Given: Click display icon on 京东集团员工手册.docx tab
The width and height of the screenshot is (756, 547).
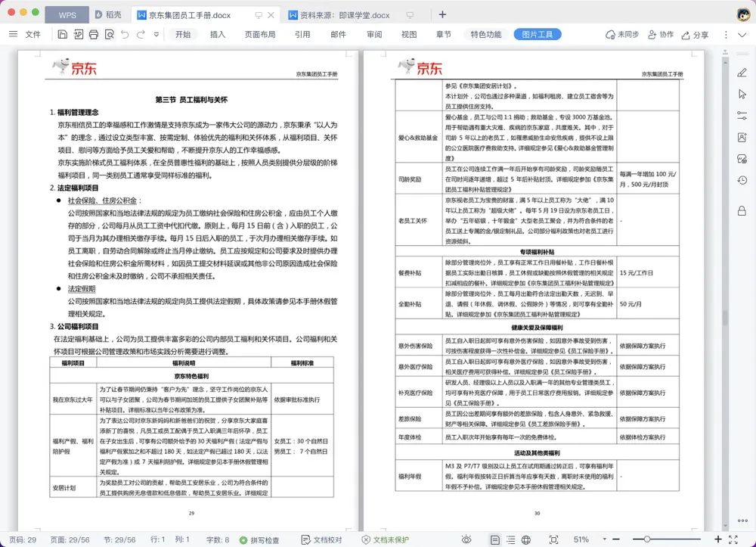Looking at the screenshot, I should click(259, 15).
